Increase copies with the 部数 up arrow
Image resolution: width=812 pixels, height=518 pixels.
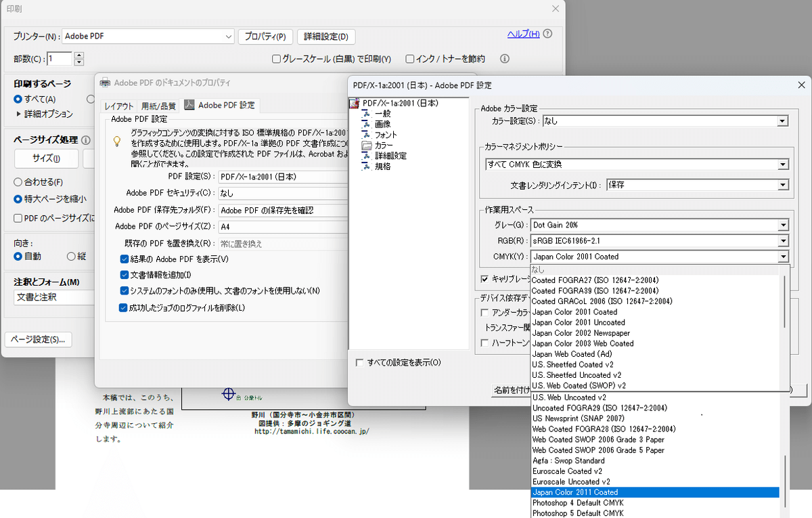(x=78, y=55)
